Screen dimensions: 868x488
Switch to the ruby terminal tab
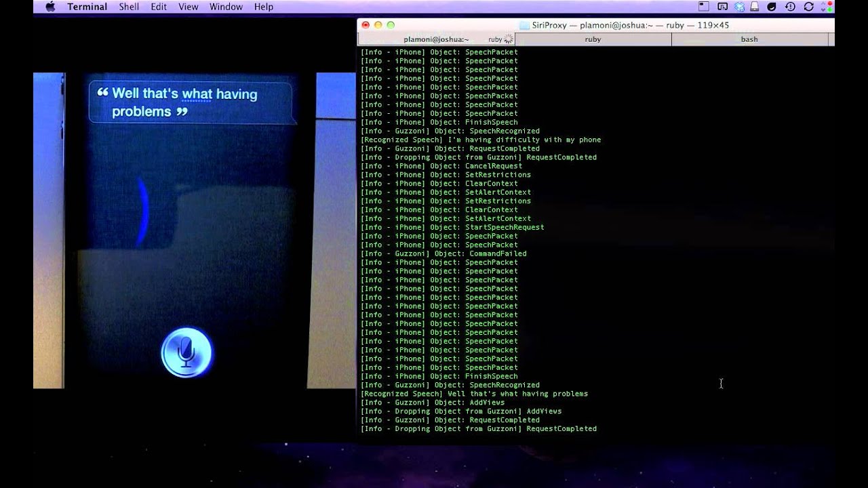[593, 39]
